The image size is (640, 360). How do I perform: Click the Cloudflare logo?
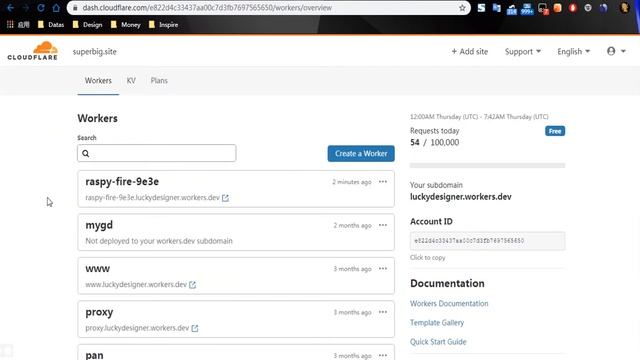click(33, 51)
